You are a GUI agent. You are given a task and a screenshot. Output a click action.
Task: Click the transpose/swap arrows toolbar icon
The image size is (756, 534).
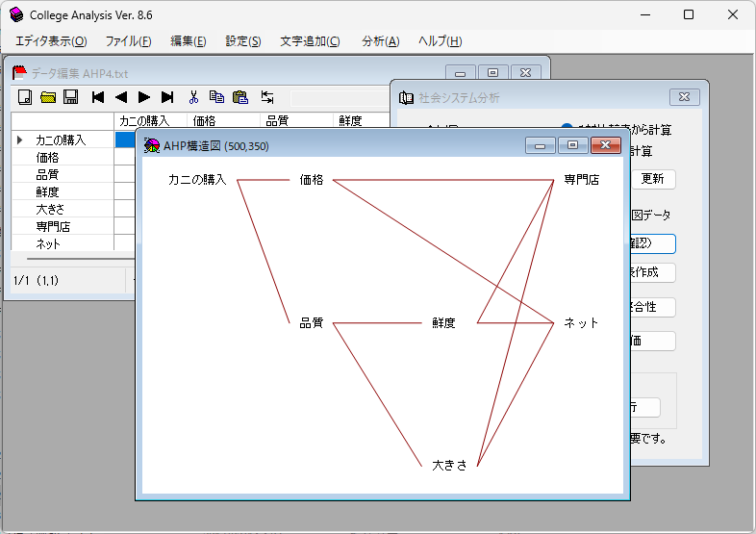[x=267, y=97]
